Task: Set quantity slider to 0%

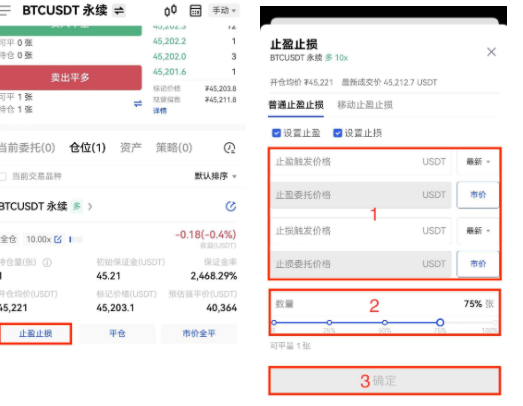Action: tap(274, 323)
